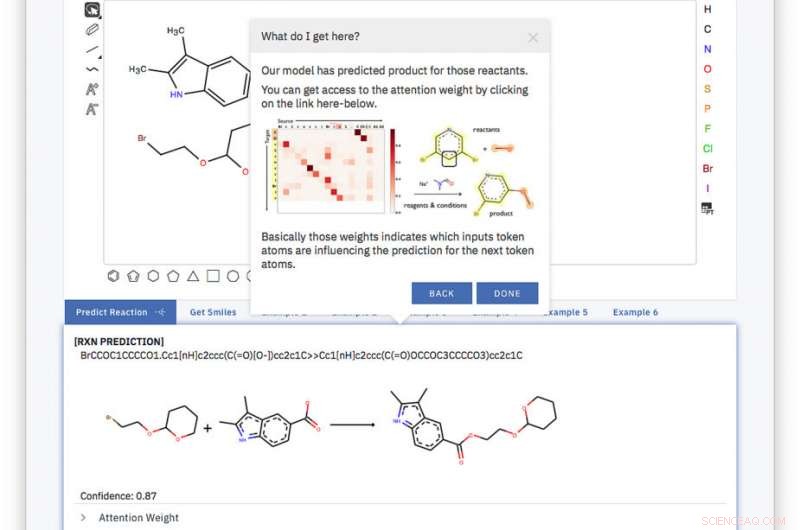The image size is (800, 530).
Task: Choose the chain drawing tool
Action: (92, 69)
